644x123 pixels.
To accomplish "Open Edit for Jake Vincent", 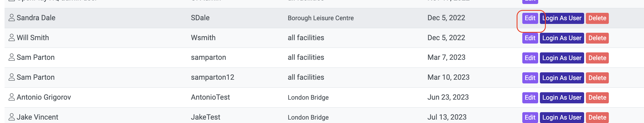I will coord(530,118).
